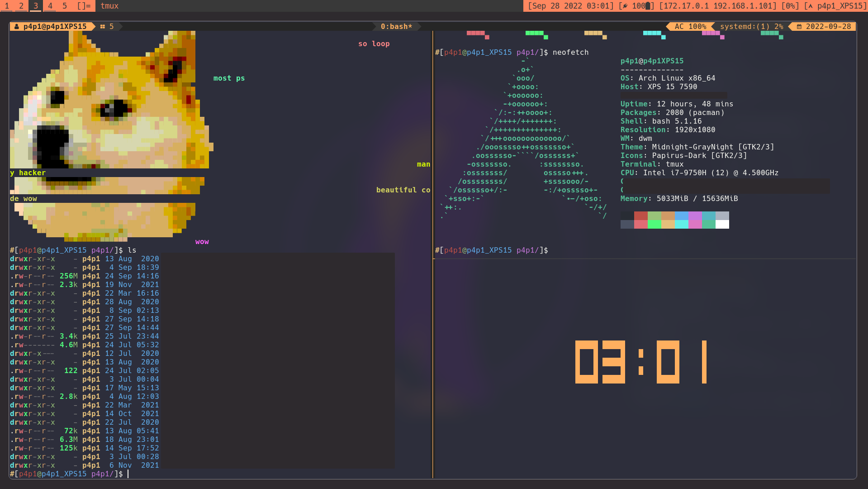Click the terminal clock showing 03:01

click(640, 362)
